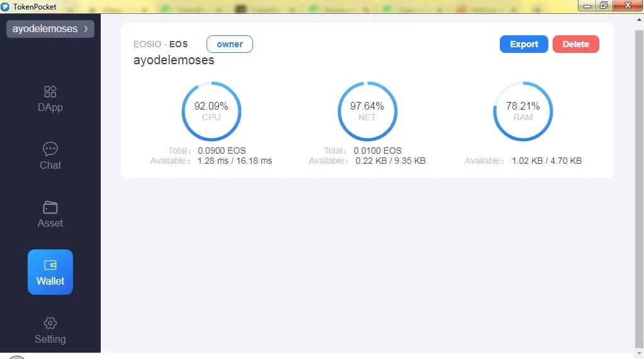Image resolution: width=644 pixels, height=359 pixels.
Task: Click the NET total 0.0100 EOS value
Action: [378, 151]
